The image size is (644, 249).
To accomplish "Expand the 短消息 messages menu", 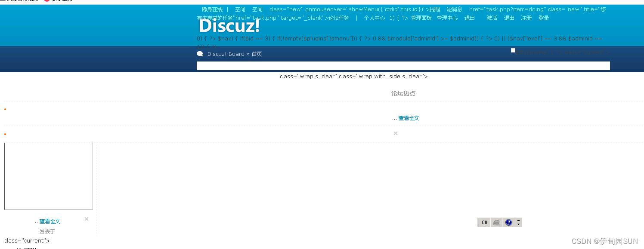I will [x=454, y=9].
